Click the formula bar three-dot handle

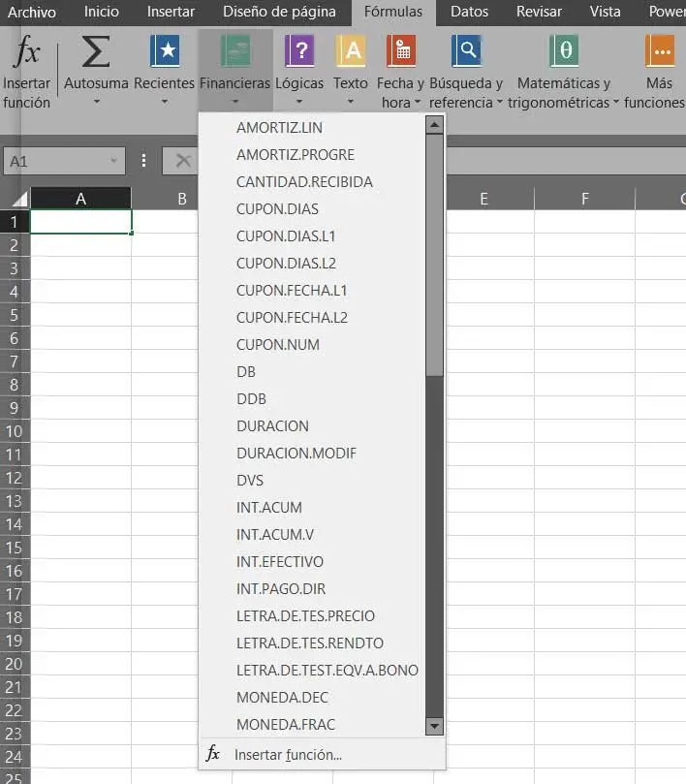pyautogui.click(x=144, y=161)
